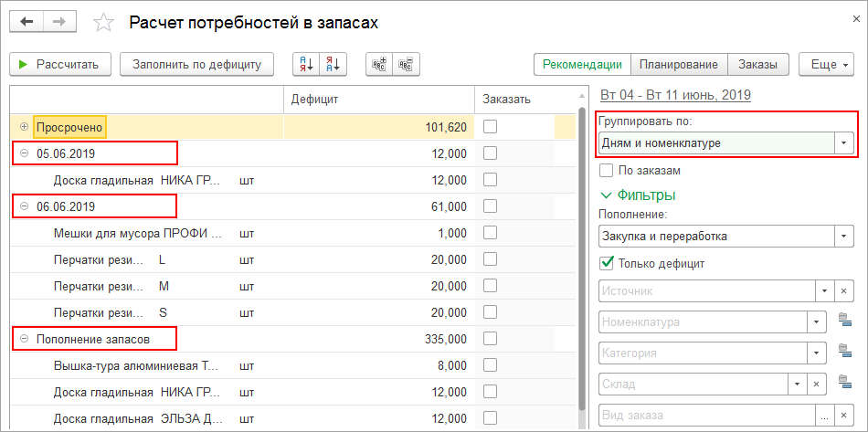Open the Группировать по dropdown
Viewport: 868px width, 432px height.
coord(844,143)
